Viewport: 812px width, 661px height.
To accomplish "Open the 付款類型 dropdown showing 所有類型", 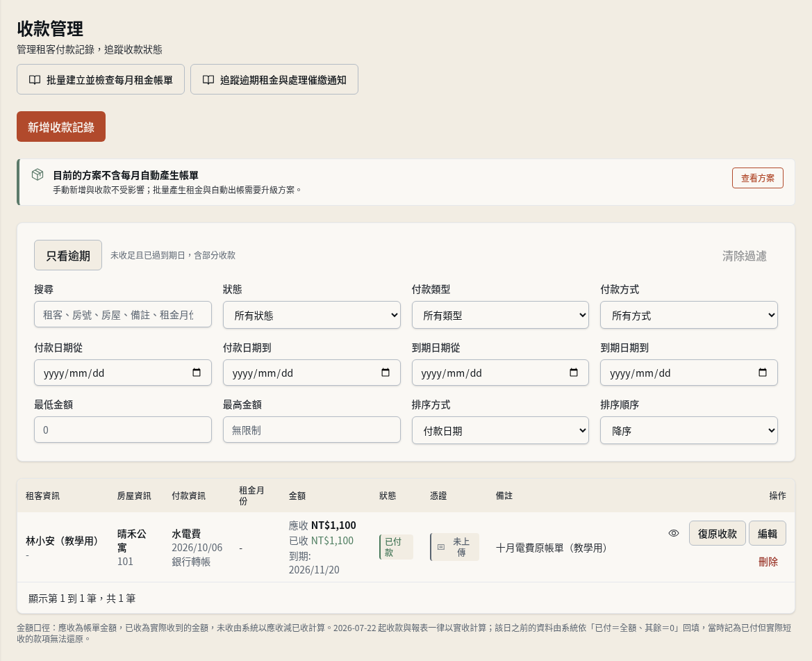I will [x=500, y=315].
